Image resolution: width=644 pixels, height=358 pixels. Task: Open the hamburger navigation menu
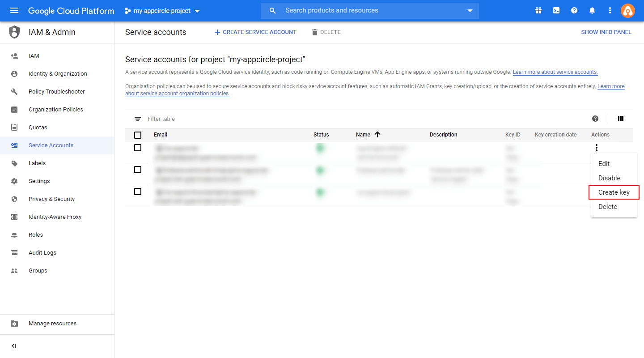(14, 11)
